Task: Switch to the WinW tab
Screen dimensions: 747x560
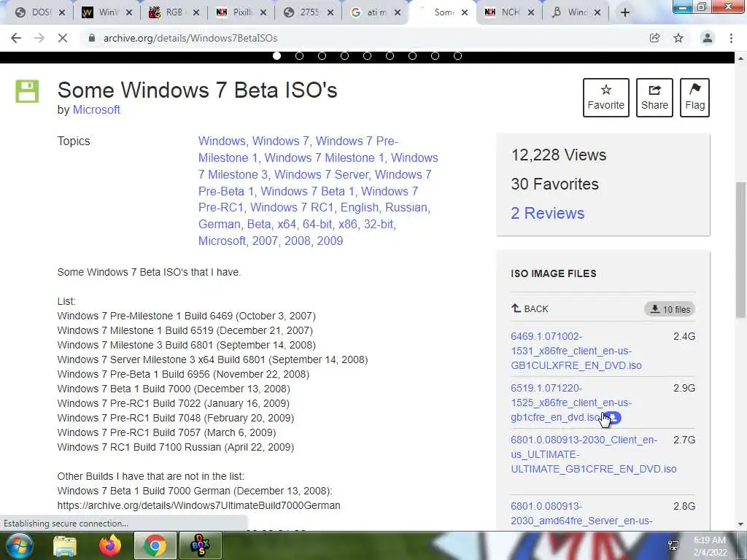Action: point(107,12)
